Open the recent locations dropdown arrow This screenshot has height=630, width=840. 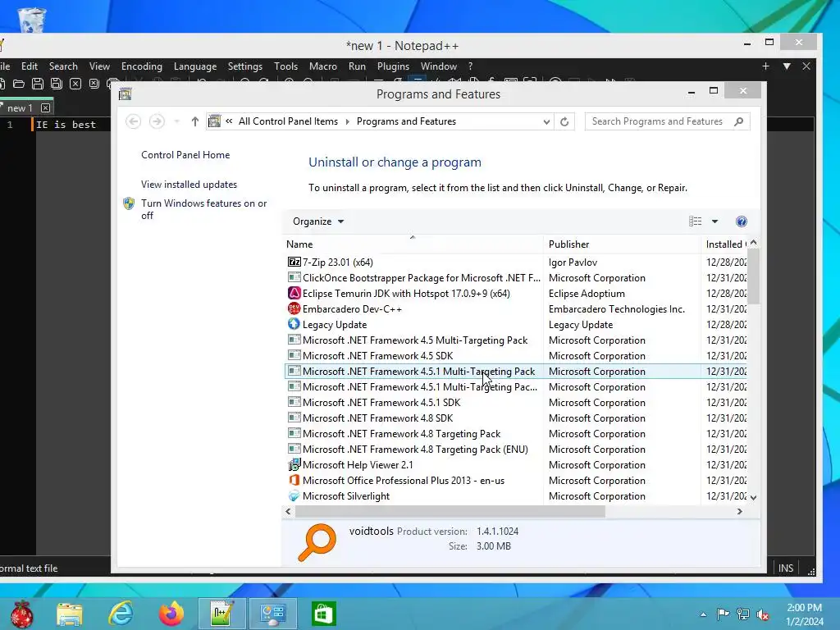177,121
